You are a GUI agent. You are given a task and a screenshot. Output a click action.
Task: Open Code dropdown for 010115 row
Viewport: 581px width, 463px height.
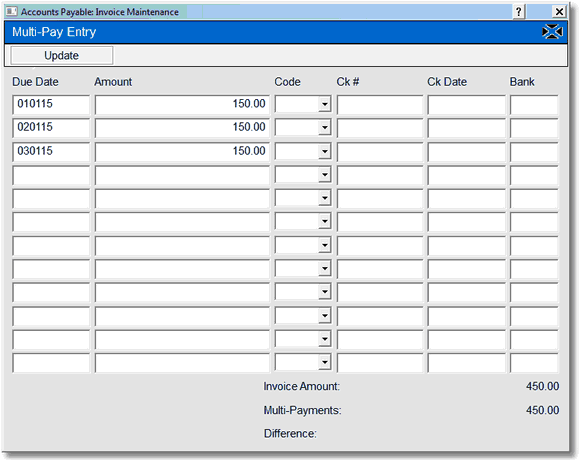point(325,104)
